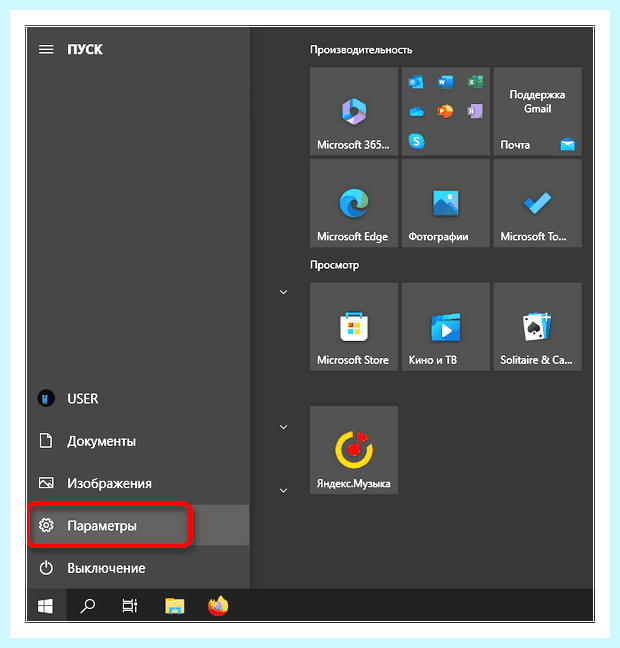Click the chevron above the Яндекс.Музыка tile
The width and height of the screenshot is (620, 648).
pos(284,427)
